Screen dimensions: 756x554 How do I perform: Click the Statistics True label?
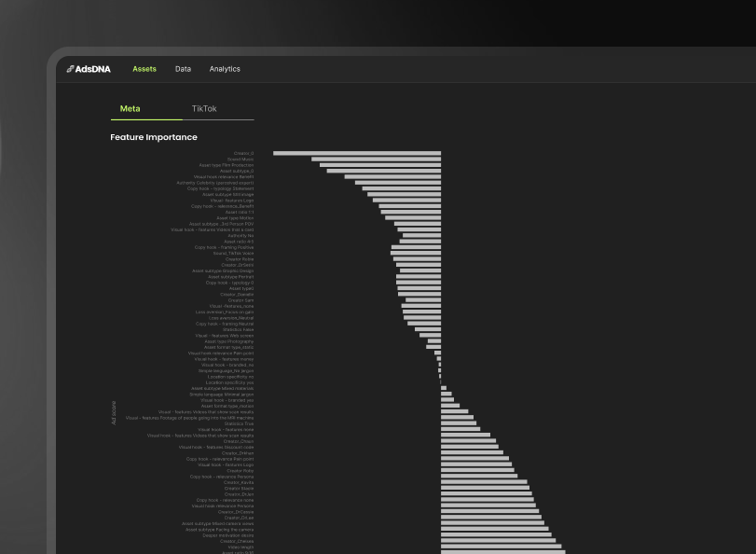point(239,423)
